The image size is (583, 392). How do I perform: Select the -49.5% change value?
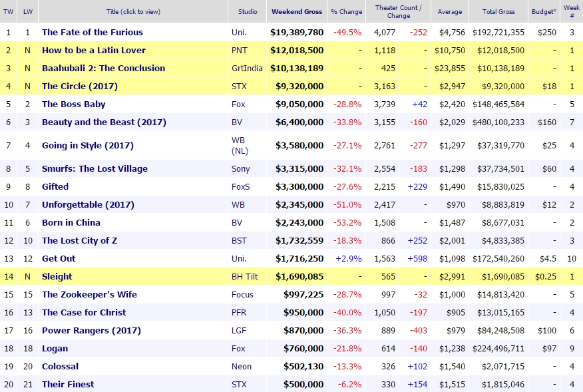pos(347,33)
